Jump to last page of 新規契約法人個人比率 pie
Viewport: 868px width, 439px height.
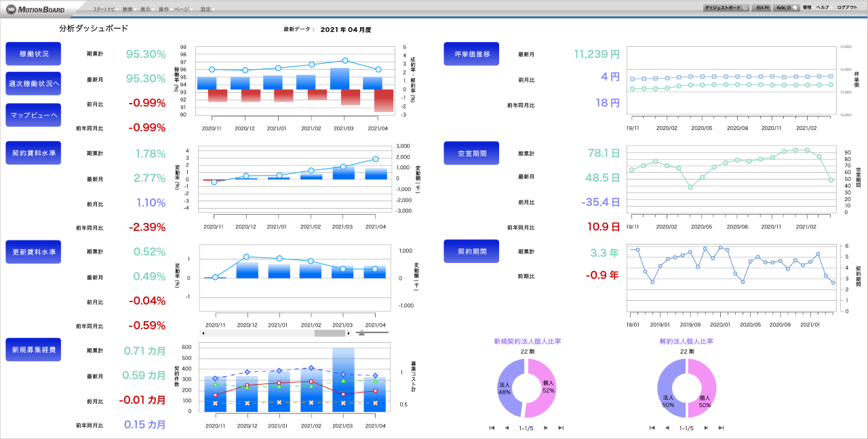(x=561, y=427)
